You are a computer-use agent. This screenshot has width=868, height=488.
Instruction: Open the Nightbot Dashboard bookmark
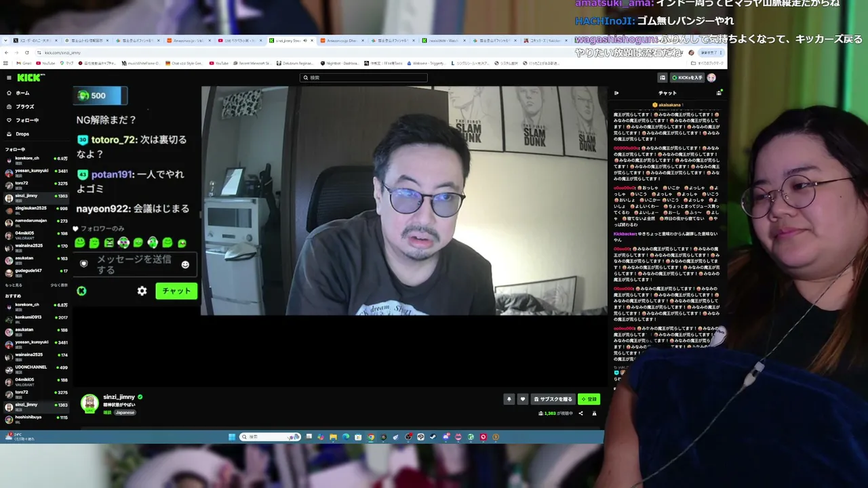tap(339, 63)
